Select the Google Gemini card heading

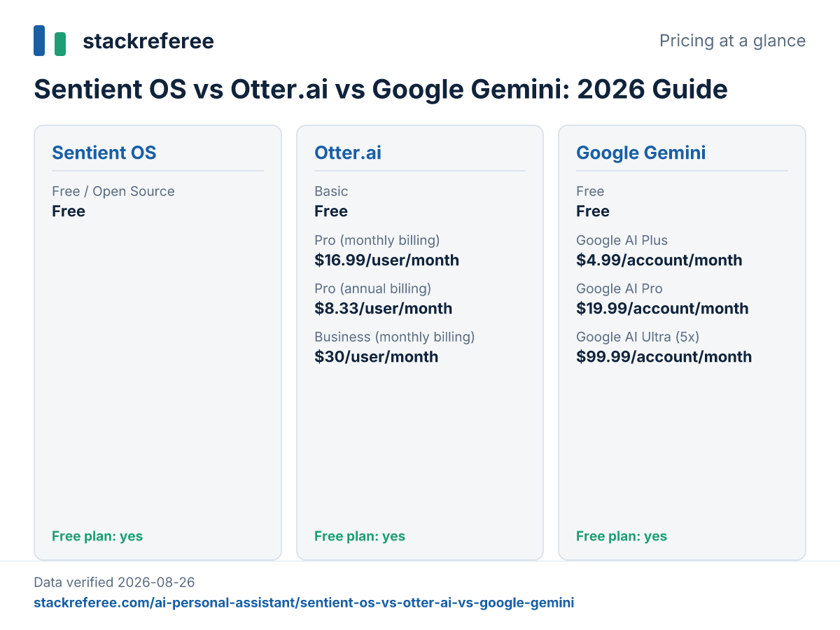point(641,153)
